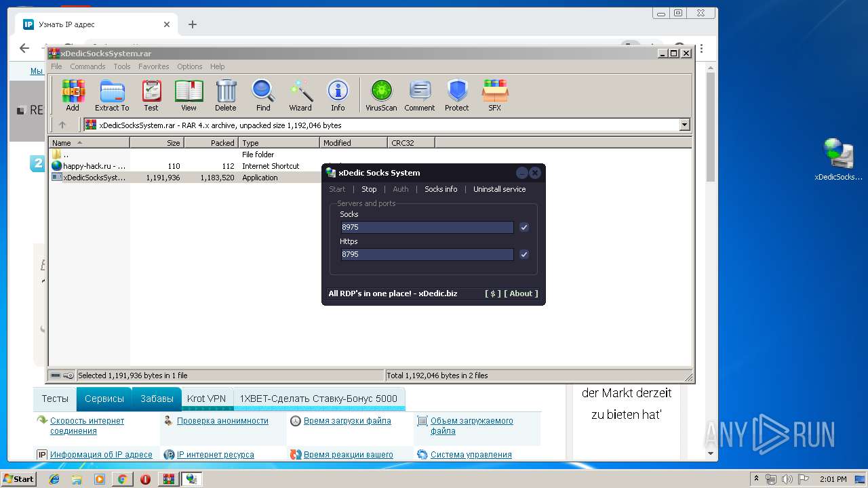Click the Start button
Viewport: 868px width, 488px height.
18,479
